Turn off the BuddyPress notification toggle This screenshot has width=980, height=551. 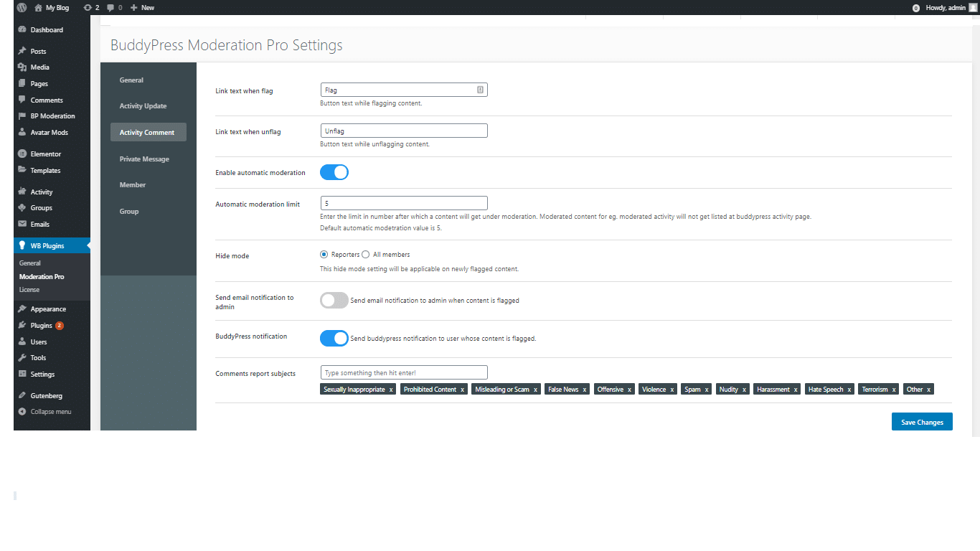click(x=334, y=338)
